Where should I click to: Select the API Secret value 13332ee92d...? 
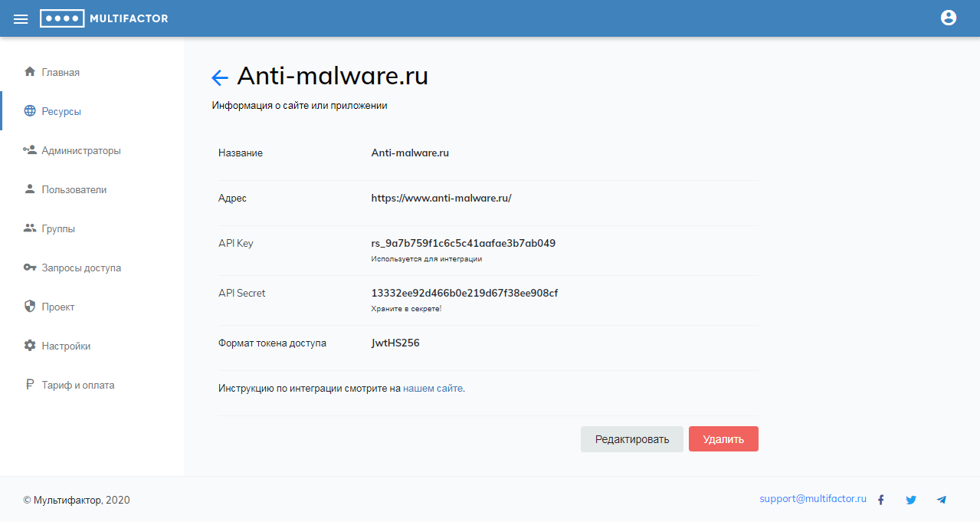(x=464, y=293)
